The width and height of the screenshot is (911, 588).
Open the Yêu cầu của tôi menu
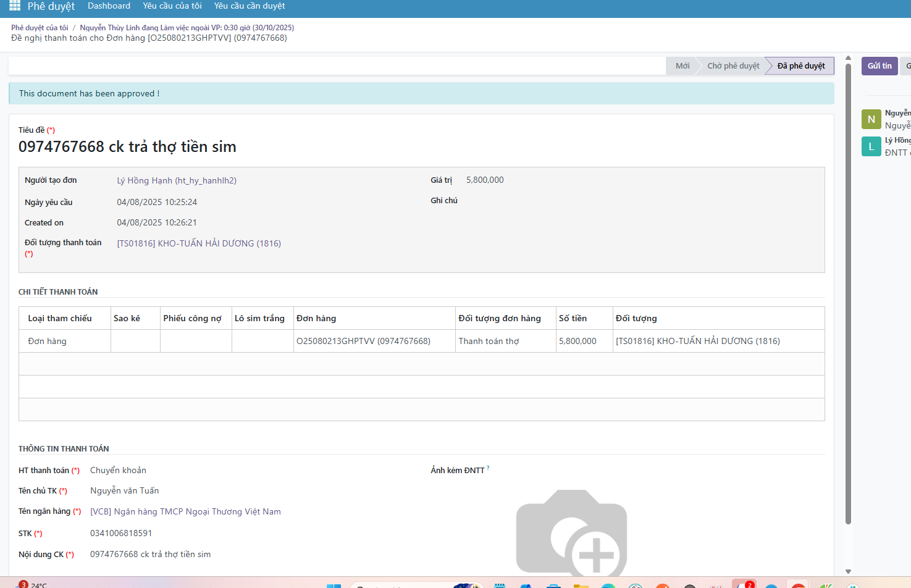point(172,6)
